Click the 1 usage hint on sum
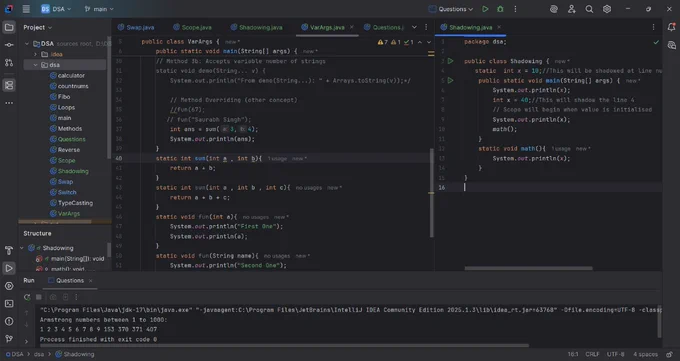This screenshot has height=361, width=680. [x=277, y=159]
